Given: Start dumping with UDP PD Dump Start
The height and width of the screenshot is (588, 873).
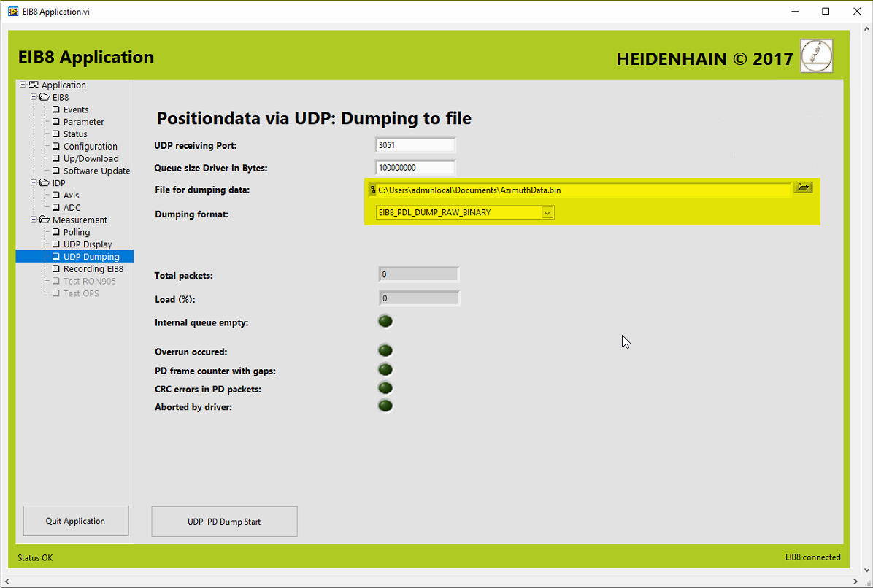Looking at the screenshot, I should click(224, 521).
